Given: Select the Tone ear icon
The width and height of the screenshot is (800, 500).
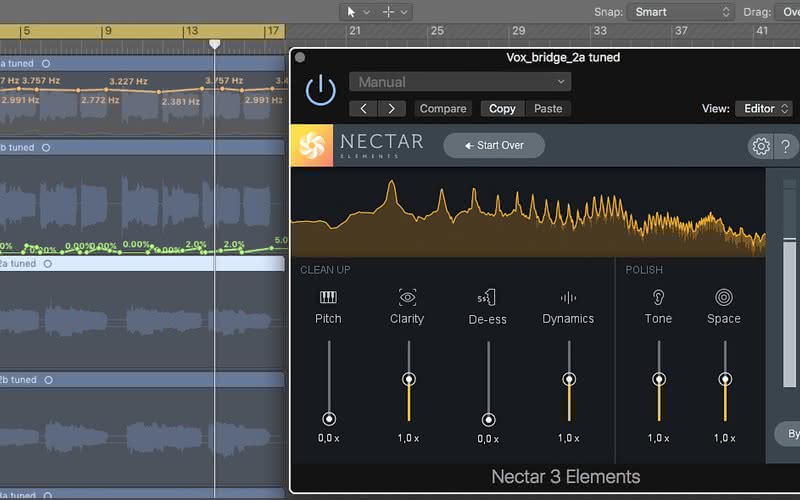Looking at the screenshot, I should click(x=658, y=297).
